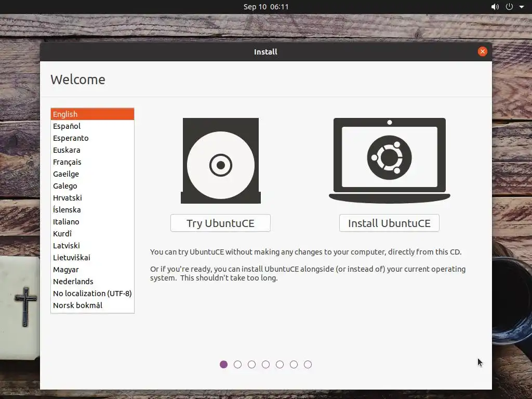Select Lietuviškai in the language list

92,258
